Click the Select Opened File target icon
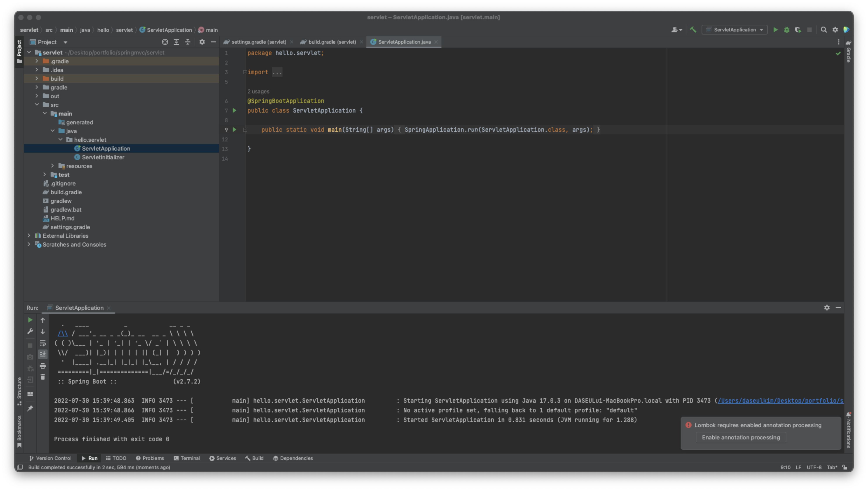 pyautogui.click(x=165, y=42)
